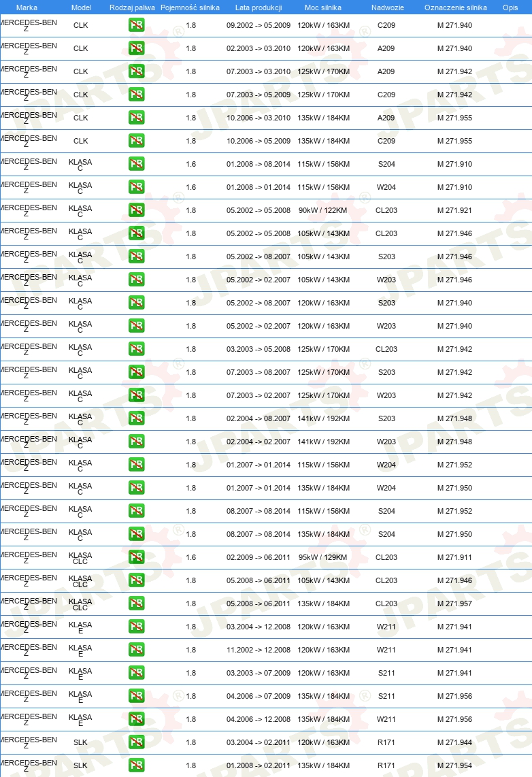
Task: Click fuel icon in the M 271.911 row
Action: point(136,557)
